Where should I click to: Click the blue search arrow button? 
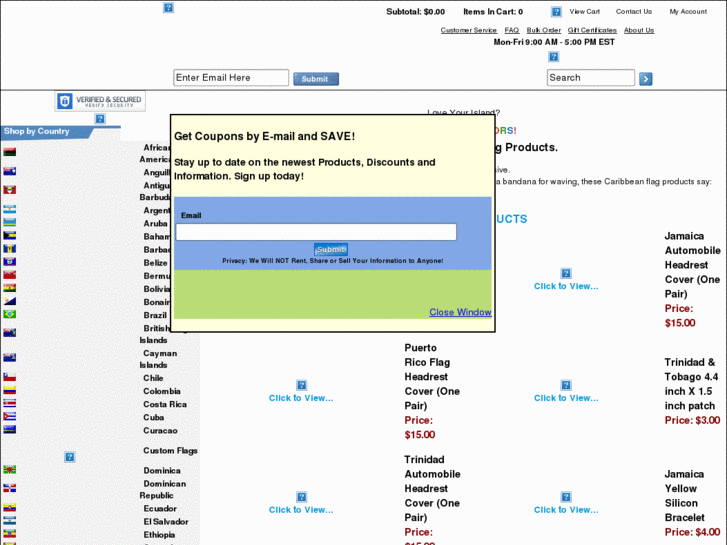645,79
